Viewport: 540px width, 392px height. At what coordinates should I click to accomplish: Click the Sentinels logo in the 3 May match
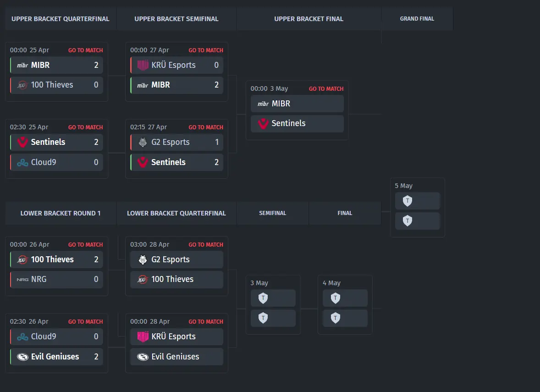(x=263, y=123)
